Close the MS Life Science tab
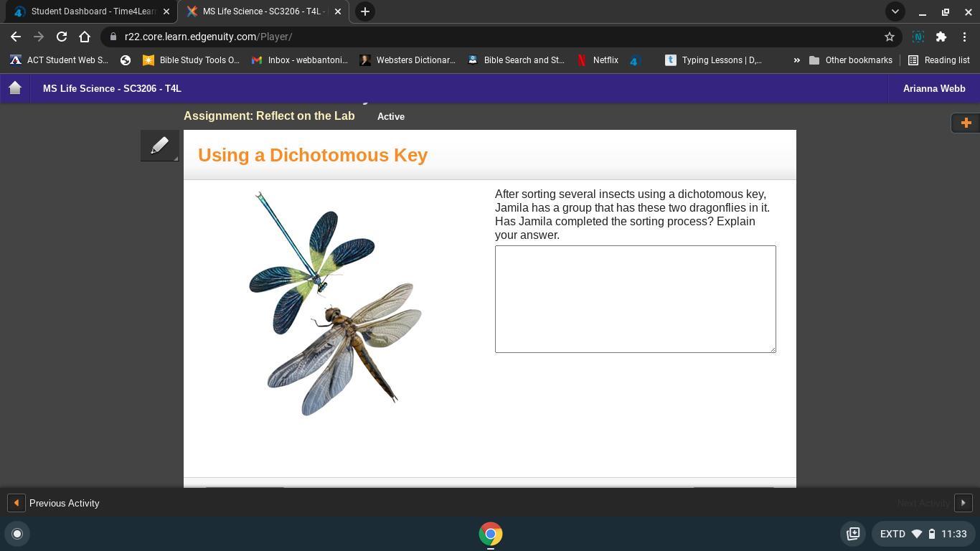Image resolution: width=980 pixels, height=551 pixels. [338, 11]
